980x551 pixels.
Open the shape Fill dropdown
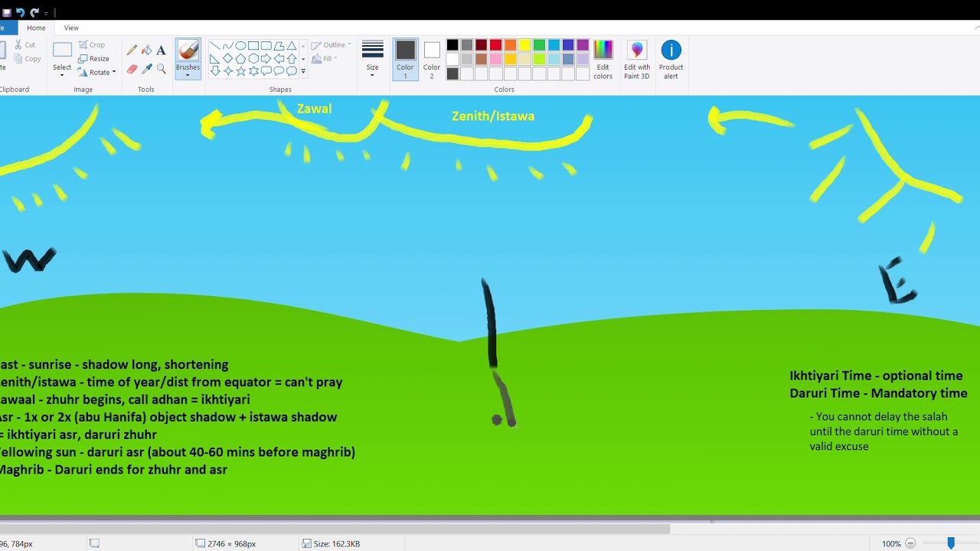(325, 59)
